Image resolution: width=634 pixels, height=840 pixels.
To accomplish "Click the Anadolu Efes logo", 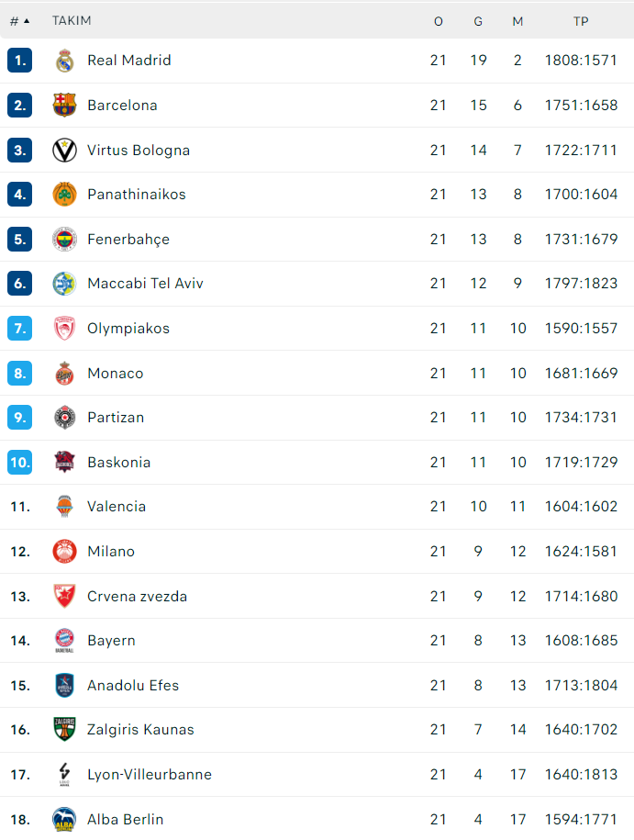I will pos(64,686).
